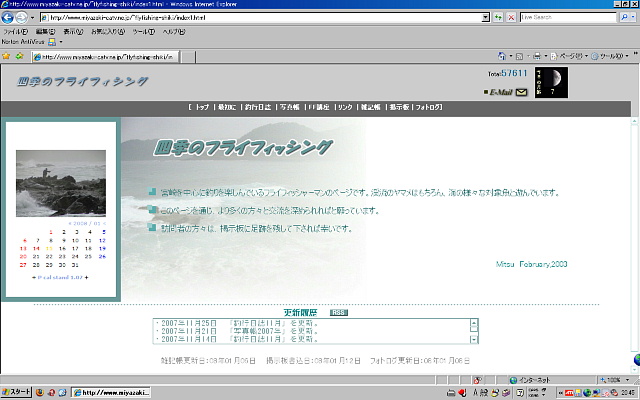Expand the address bar history dropdown

[485, 18]
